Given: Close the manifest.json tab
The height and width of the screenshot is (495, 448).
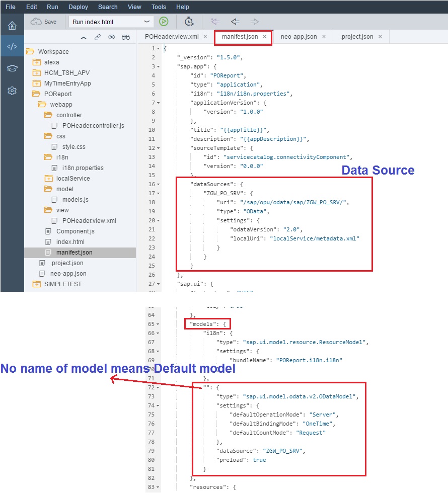Looking at the screenshot, I should click(x=265, y=37).
